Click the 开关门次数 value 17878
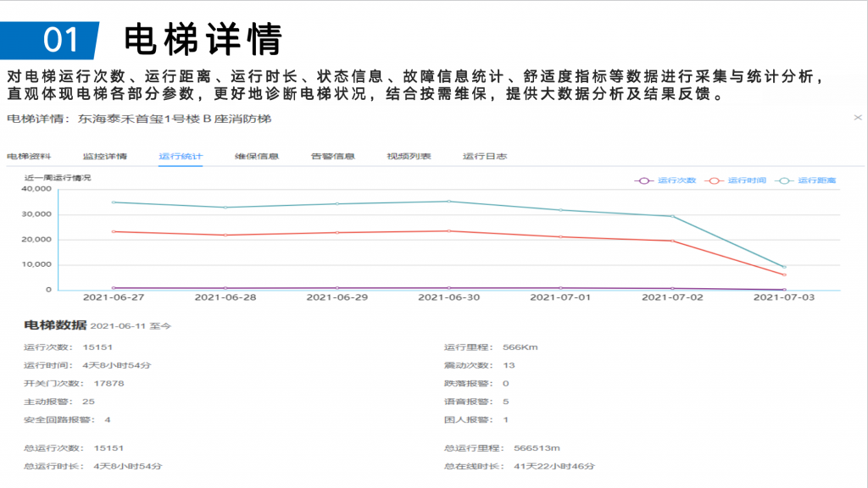 click(109, 384)
